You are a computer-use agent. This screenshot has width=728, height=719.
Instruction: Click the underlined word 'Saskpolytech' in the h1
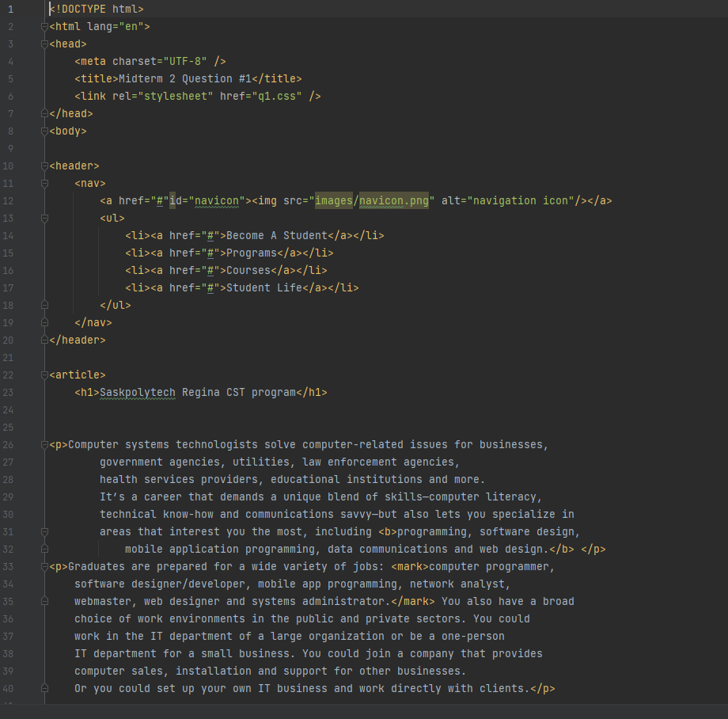[x=138, y=393]
